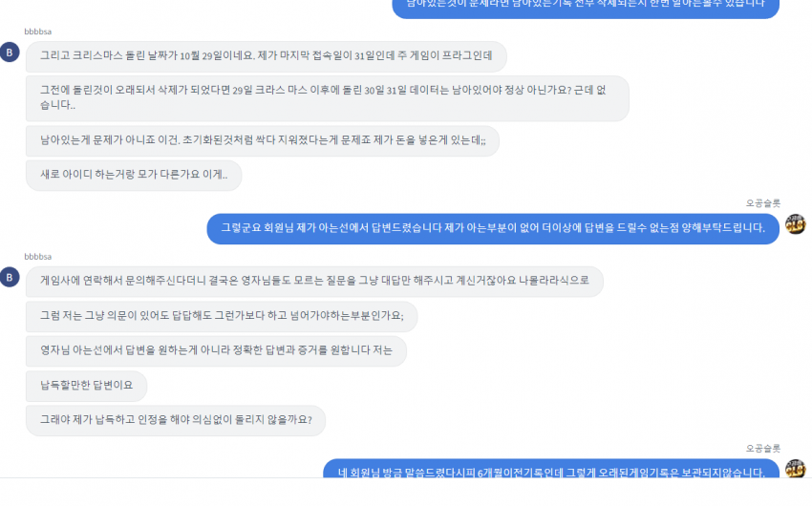The width and height of the screenshot is (812, 506).
Task: Select the short message 납득할만한 답변이요
Action: point(87,386)
